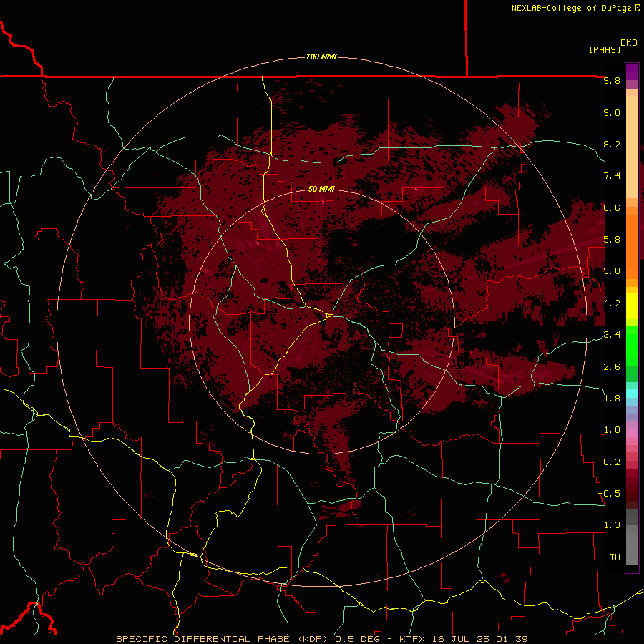Click the 5.8 legend value
Screen dimensions: 644x644
(x=612, y=240)
